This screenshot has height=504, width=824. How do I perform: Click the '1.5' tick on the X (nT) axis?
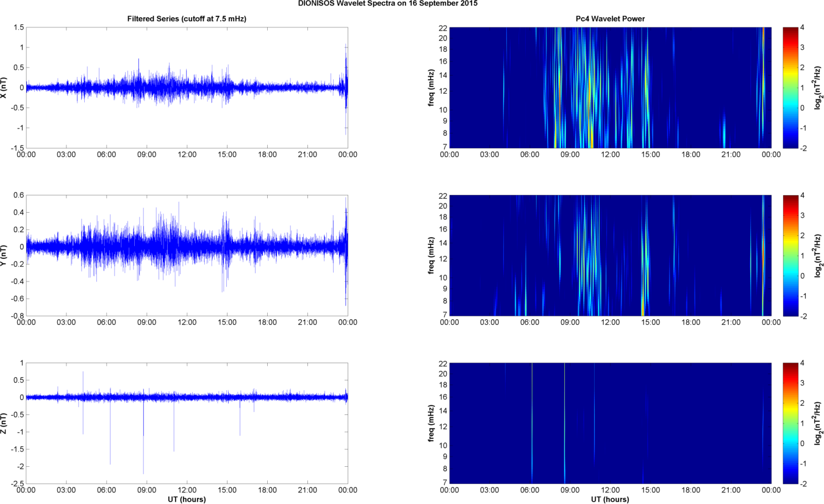pos(18,27)
